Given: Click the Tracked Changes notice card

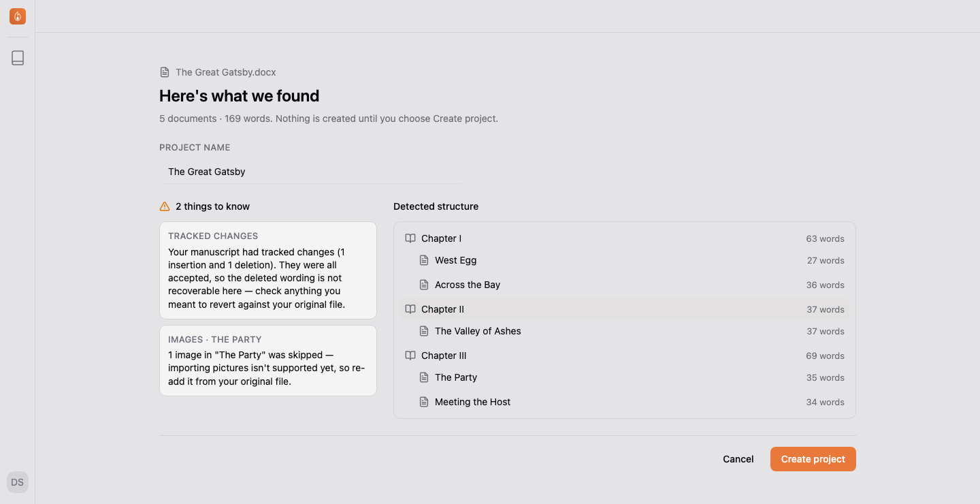Looking at the screenshot, I should 268,270.
